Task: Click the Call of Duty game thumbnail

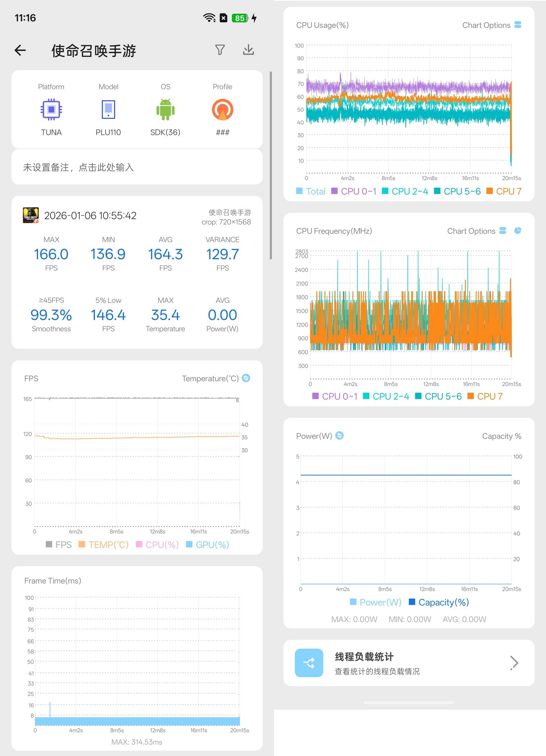Action: click(x=31, y=215)
